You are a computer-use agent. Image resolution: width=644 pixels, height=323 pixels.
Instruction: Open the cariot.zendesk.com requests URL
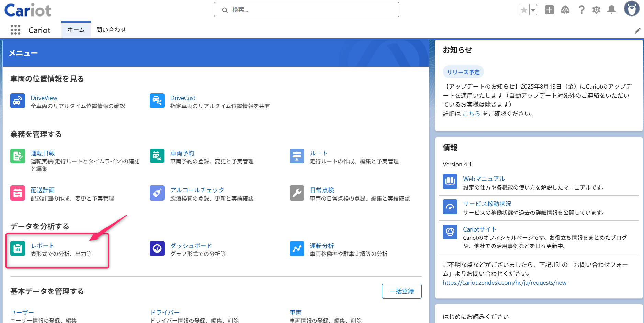click(x=505, y=283)
